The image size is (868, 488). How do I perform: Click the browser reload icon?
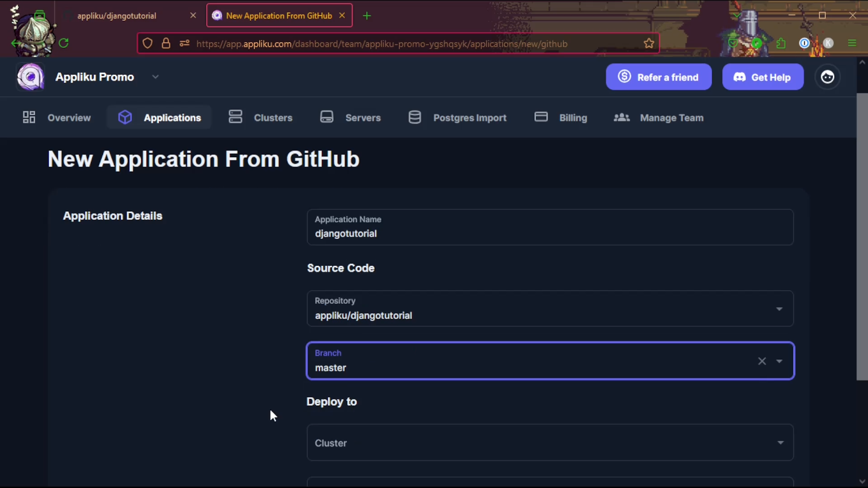[64, 43]
